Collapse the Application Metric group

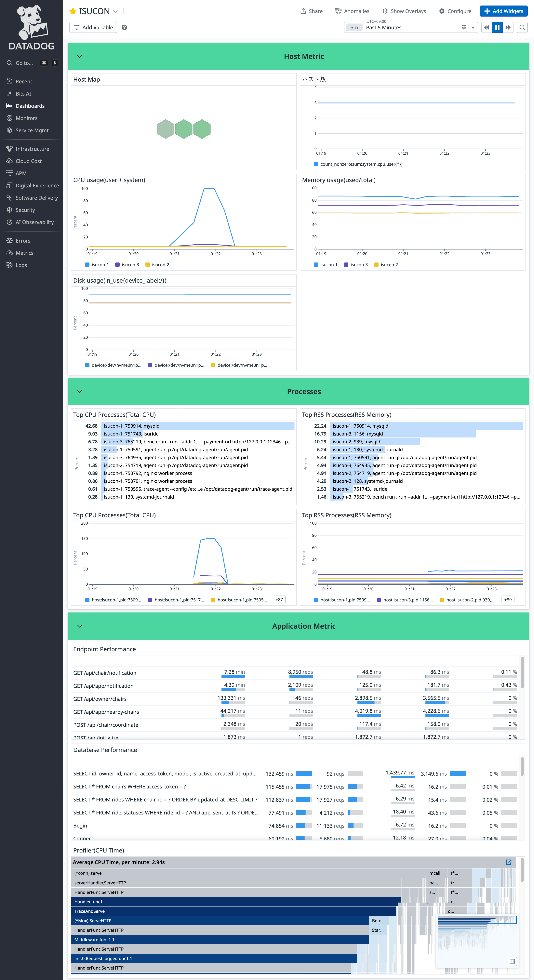(x=79, y=626)
